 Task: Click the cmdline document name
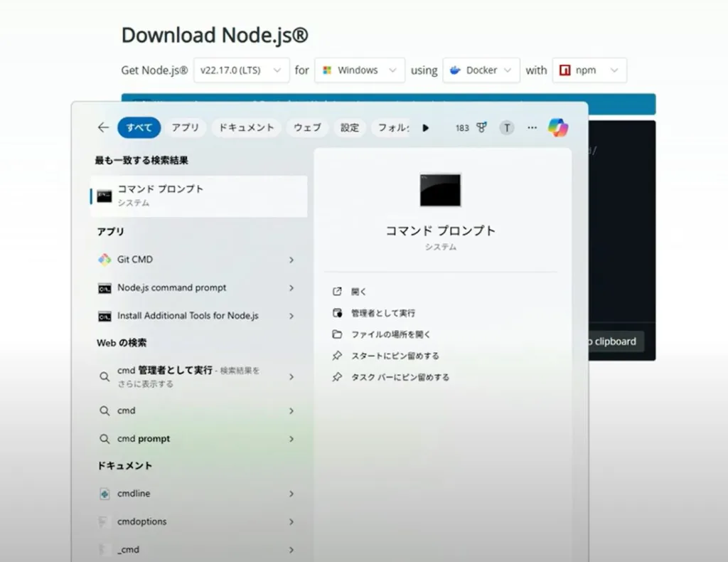tap(134, 494)
